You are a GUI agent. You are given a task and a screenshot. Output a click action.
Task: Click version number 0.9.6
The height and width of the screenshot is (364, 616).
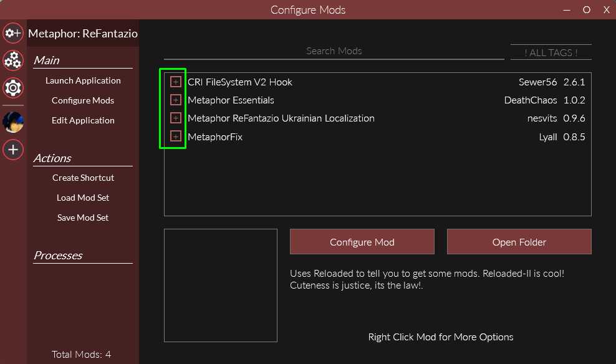(x=574, y=118)
